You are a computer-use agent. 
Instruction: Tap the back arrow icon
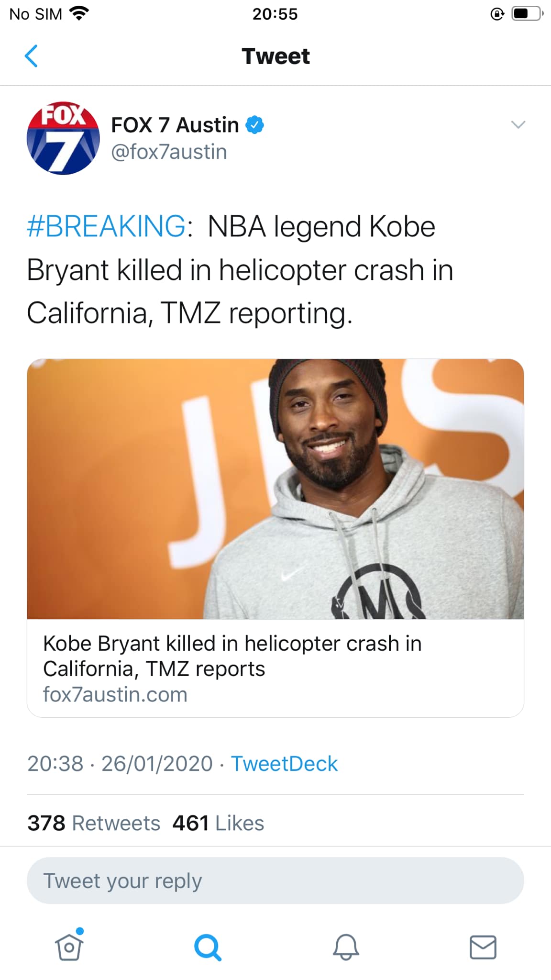[31, 56]
